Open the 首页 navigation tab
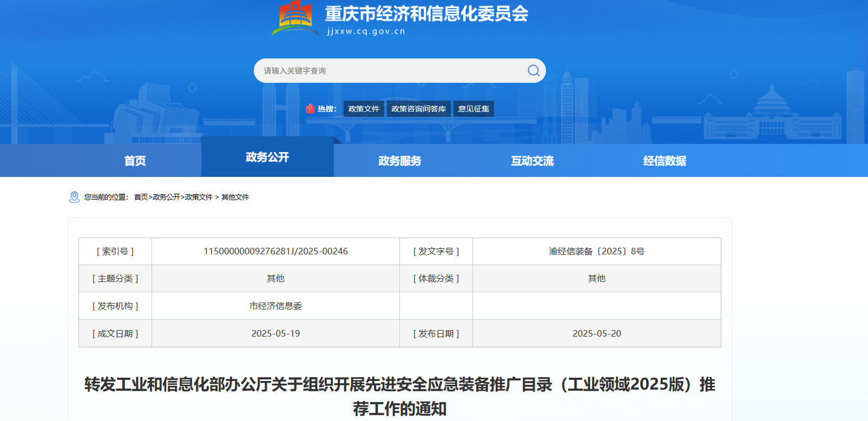 [x=135, y=161]
